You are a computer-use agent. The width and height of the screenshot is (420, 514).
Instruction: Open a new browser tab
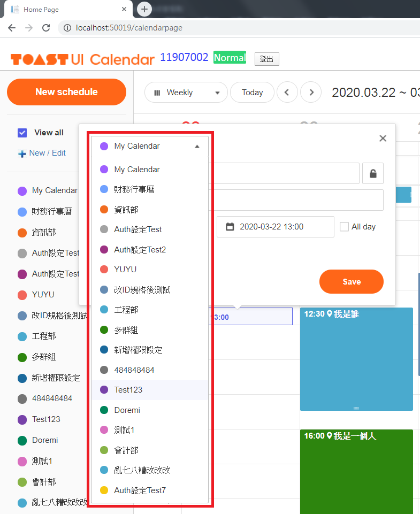pyautogui.click(x=144, y=9)
